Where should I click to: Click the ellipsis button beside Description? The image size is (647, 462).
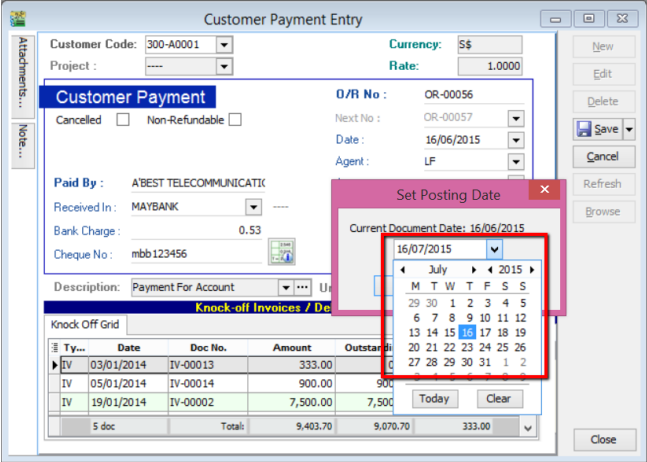[303, 287]
